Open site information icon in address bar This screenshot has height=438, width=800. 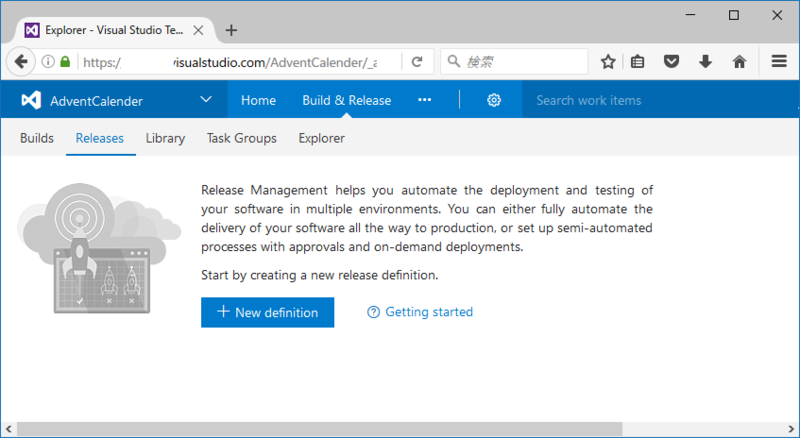tap(48, 62)
